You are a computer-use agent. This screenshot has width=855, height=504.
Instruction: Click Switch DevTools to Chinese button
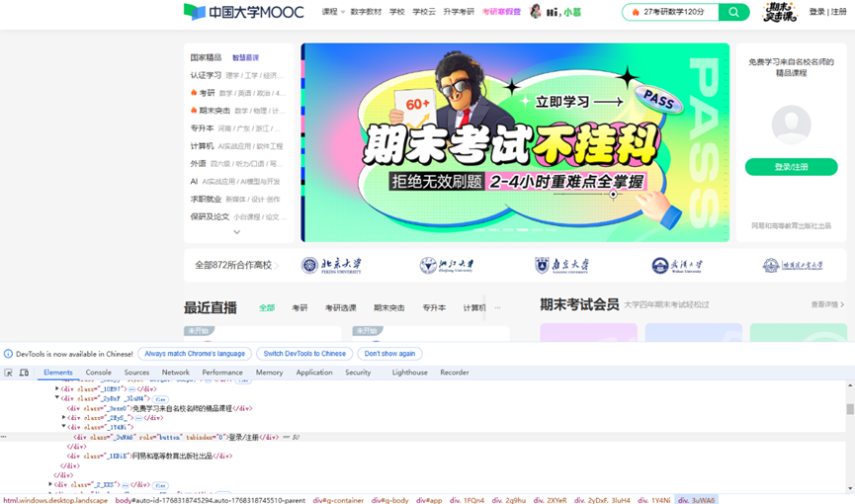click(x=304, y=354)
